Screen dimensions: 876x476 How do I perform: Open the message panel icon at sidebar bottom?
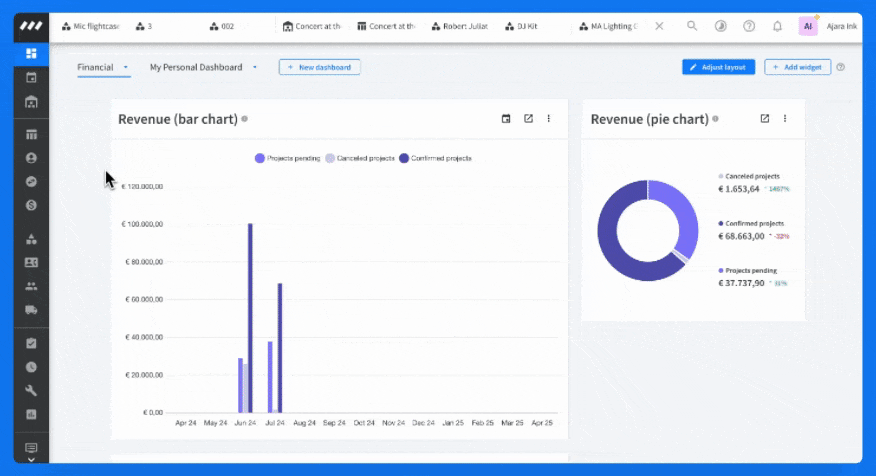coord(31,448)
